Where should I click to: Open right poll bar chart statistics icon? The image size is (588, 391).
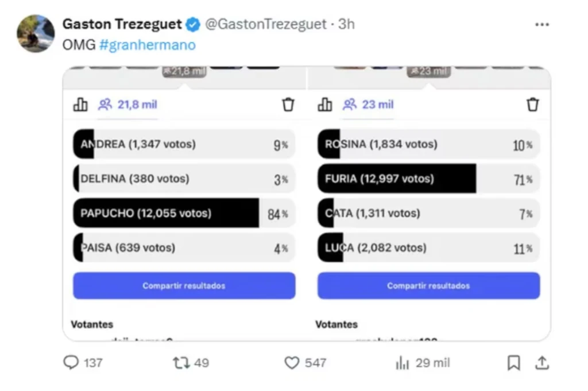click(x=325, y=104)
